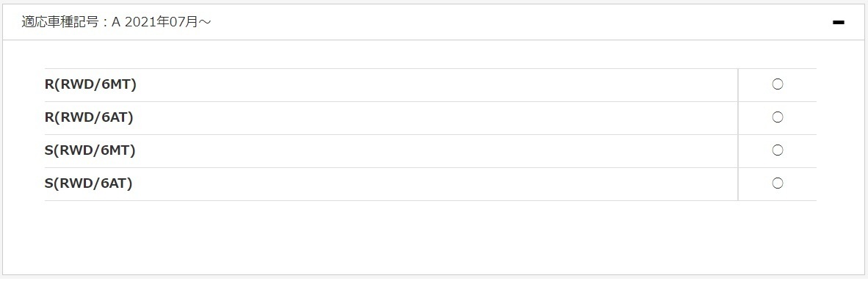Click the compatibility cell in the R(RWD/6MT) row
The height and width of the screenshot is (281, 868).
click(777, 85)
